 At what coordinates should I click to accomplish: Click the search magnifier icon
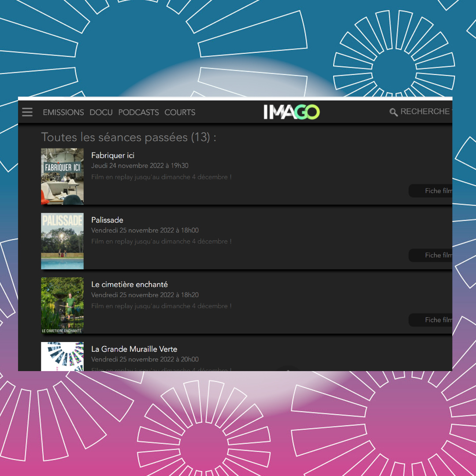[394, 112]
